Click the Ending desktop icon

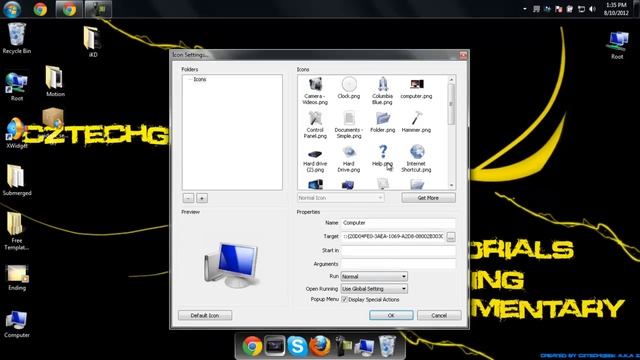click(17, 278)
